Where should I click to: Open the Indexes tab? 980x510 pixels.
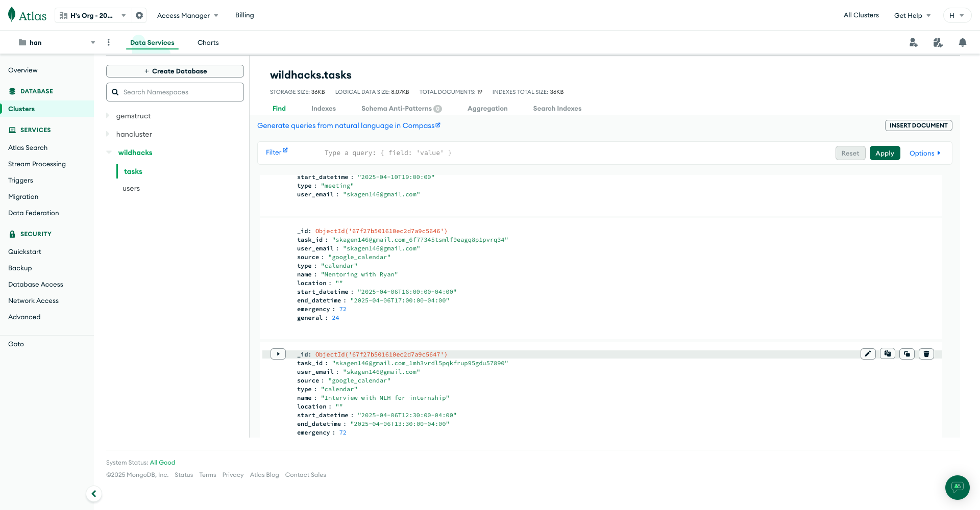323,109
